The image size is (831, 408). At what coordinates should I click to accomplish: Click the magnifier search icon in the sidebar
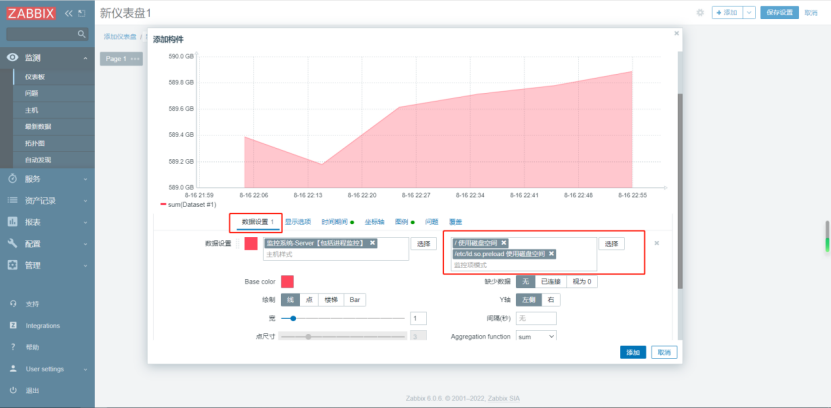tap(81, 34)
